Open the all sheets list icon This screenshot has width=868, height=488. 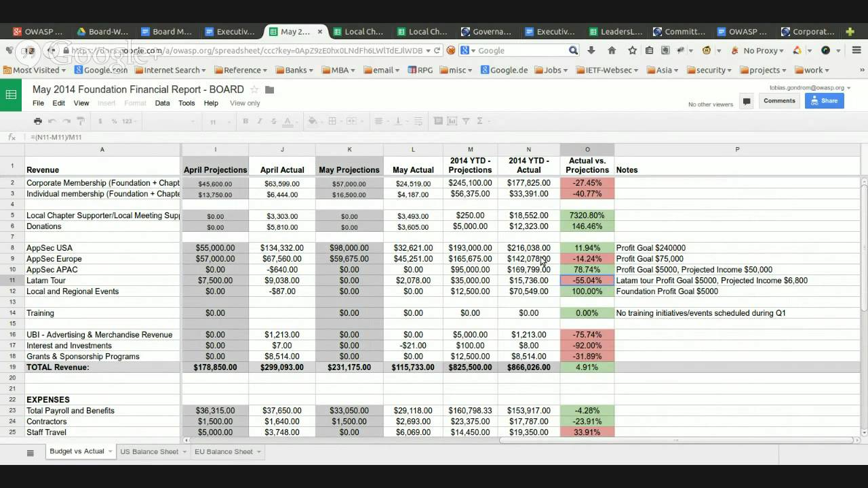point(31,453)
